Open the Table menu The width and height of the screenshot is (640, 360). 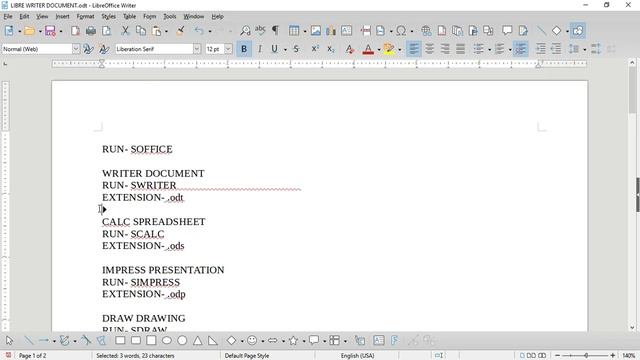click(x=129, y=17)
